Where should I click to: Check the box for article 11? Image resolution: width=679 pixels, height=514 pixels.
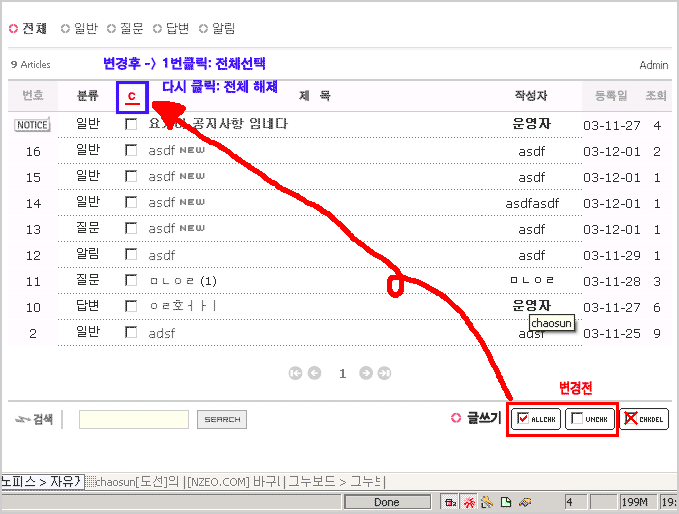point(131,281)
